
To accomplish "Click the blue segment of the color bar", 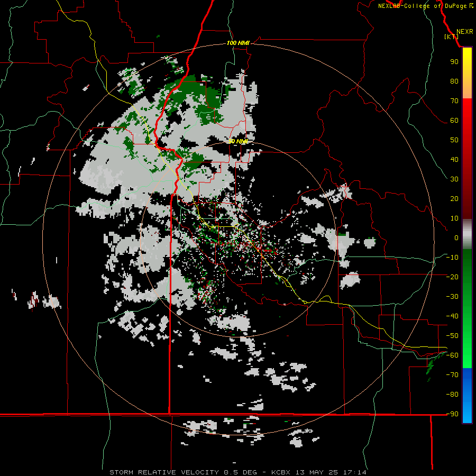I will [467, 396].
